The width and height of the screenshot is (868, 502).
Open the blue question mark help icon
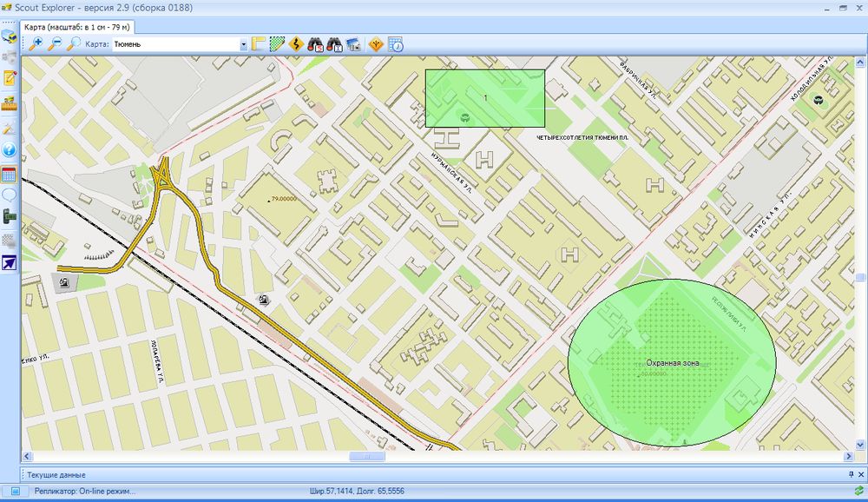coord(10,149)
